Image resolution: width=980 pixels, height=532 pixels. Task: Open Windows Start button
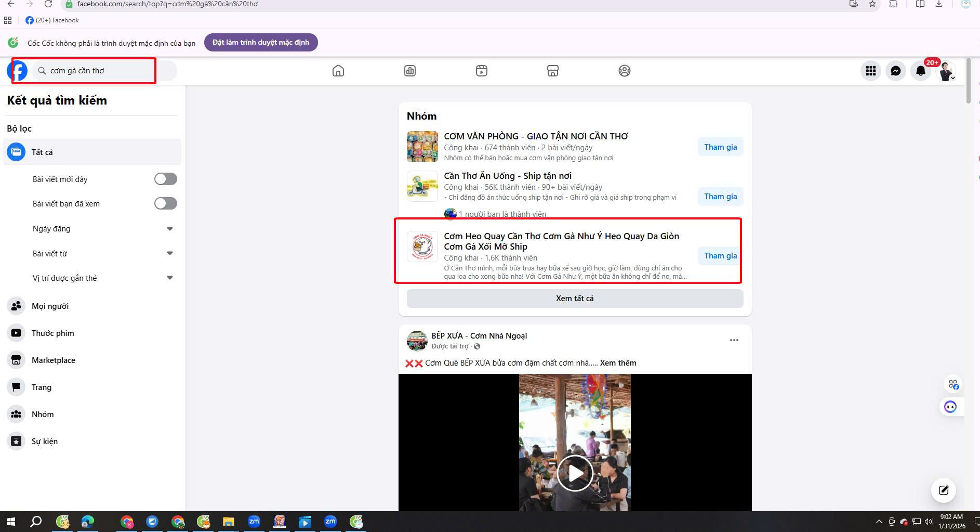[x=10, y=522]
